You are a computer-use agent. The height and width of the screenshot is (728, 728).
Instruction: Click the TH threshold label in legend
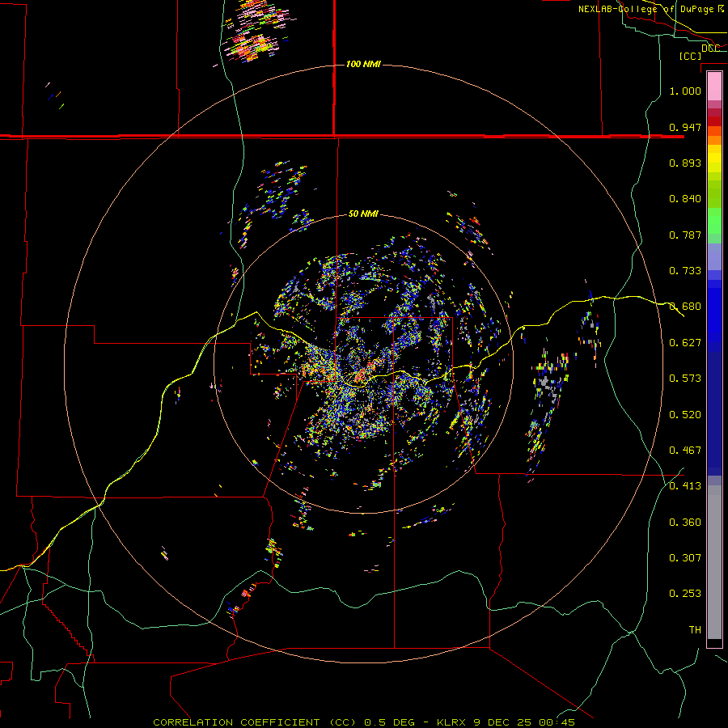pos(695,630)
